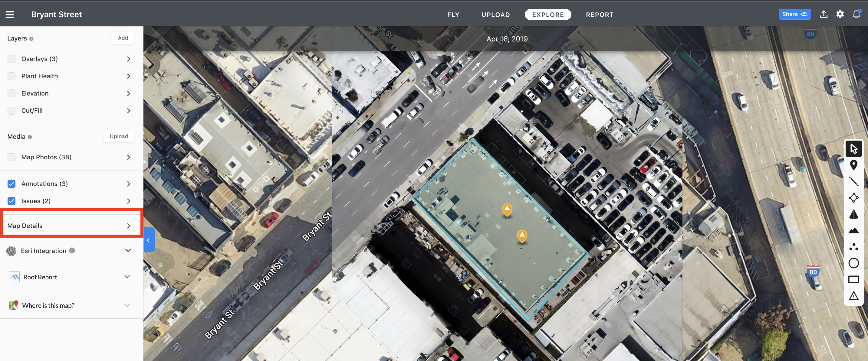Screen dimensions: 868x361
Task: Click the Esri Integration label
Action: pyautogui.click(x=44, y=251)
